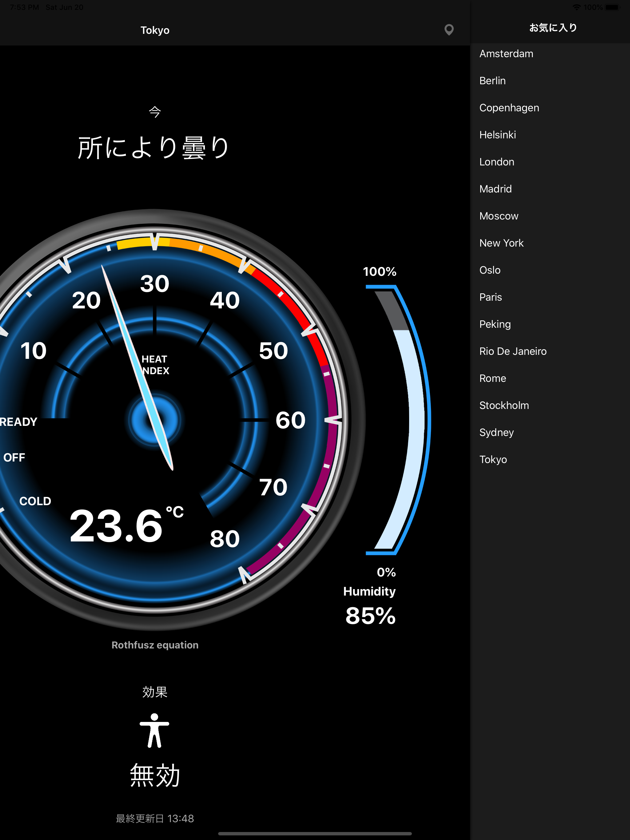Viewport: 630px width, 840px height.
Task: Select Rio De Janeiro entry
Action: pyautogui.click(x=512, y=351)
